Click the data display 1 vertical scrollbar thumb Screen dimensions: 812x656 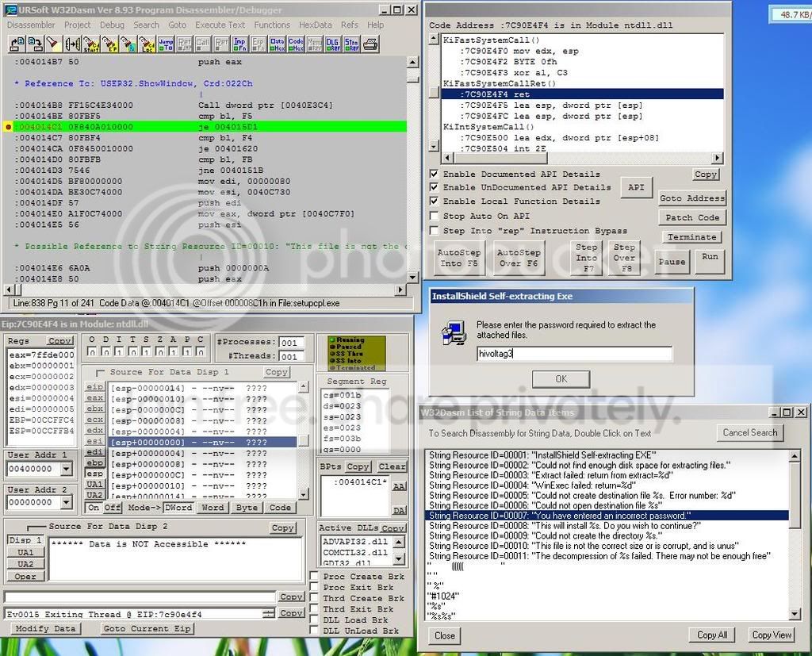[x=304, y=440]
